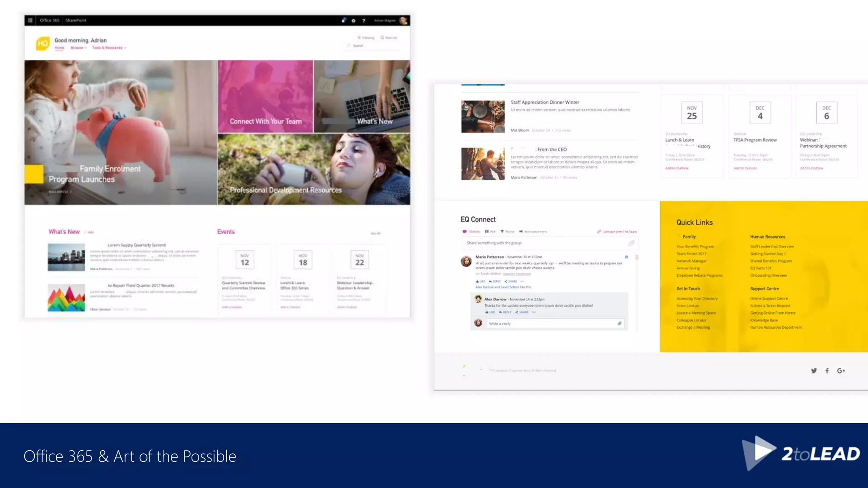Screen dimensions: 868x488
Task: Click the site Search field
Action: point(372,46)
